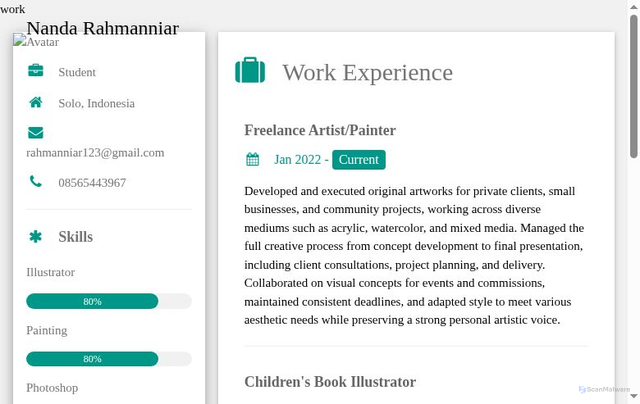Click the Nanda Rahmanniar name heading
Viewport: 640px width, 404px height.
tap(102, 27)
